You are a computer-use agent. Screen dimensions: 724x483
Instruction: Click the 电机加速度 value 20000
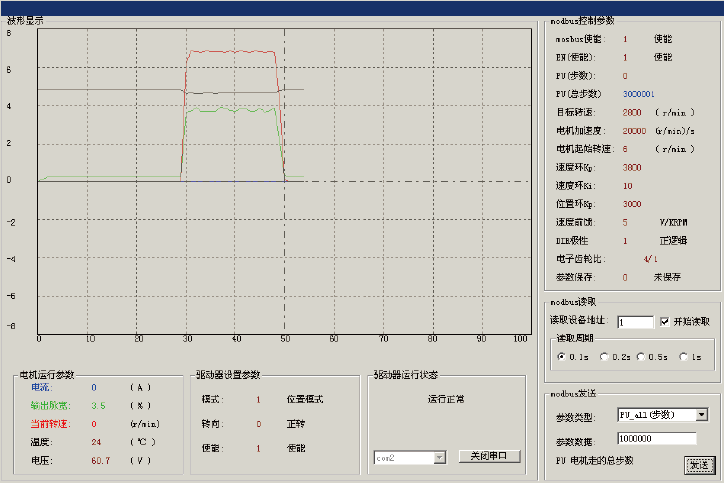tap(633, 130)
